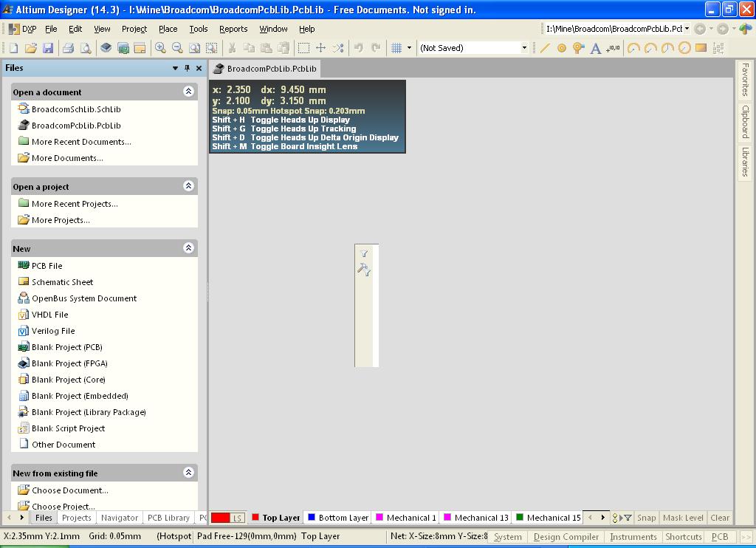Image resolution: width=756 pixels, height=548 pixels.
Task: Click the Zoom In magnifier icon
Action: (160, 48)
